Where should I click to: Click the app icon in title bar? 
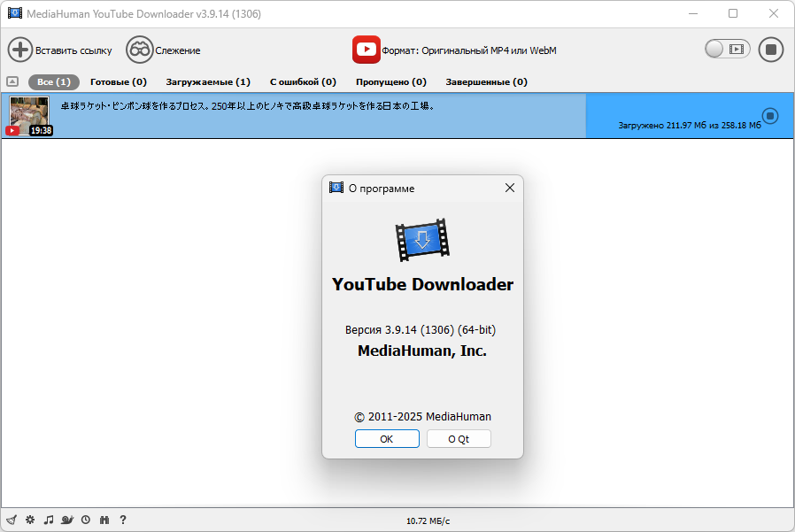point(15,13)
